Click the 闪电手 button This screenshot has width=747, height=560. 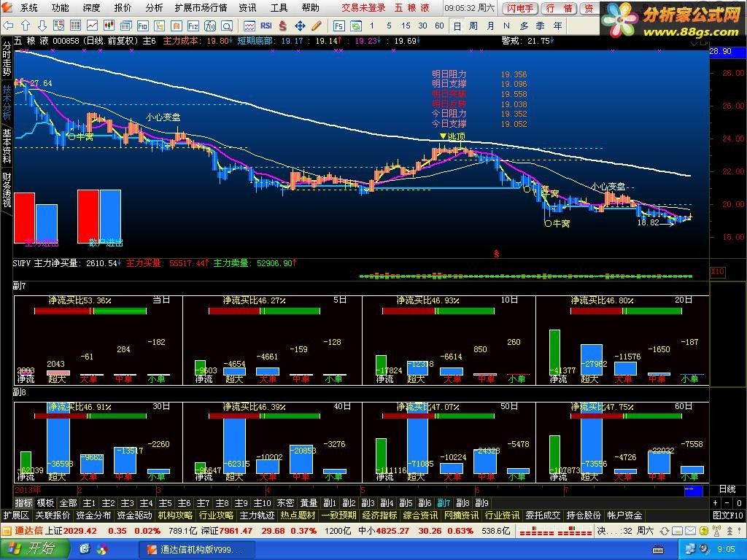pos(520,8)
